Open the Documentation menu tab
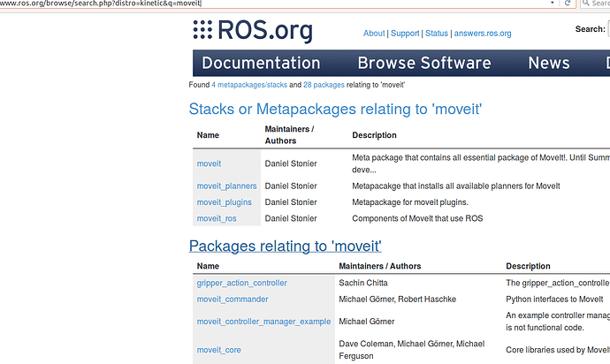Viewport: 610px width, 364px height. (x=261, y=63)
